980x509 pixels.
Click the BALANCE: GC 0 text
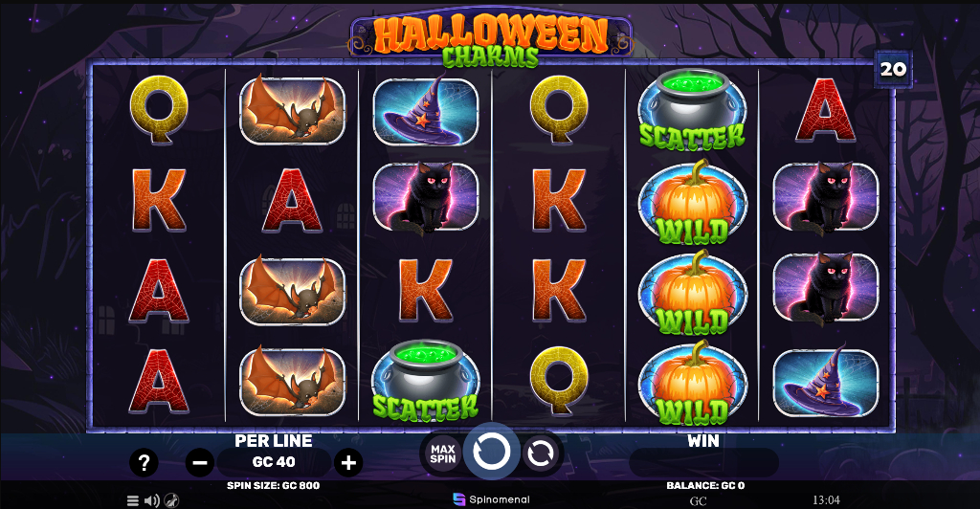tap(705, 485)
